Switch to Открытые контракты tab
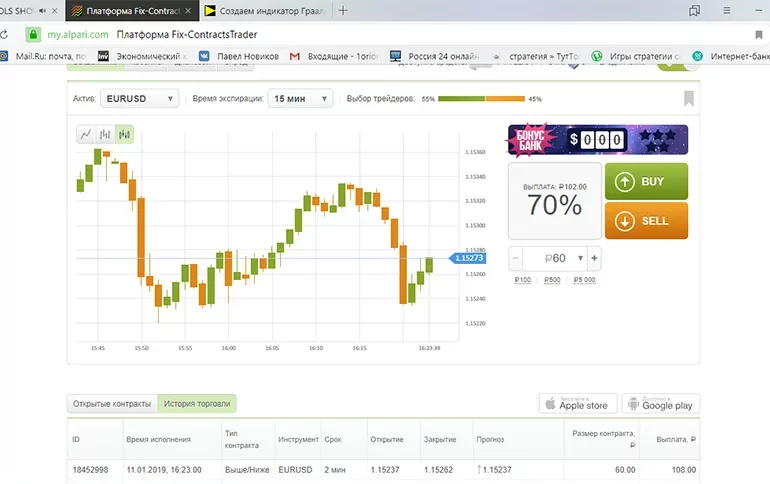 (112, 403)
